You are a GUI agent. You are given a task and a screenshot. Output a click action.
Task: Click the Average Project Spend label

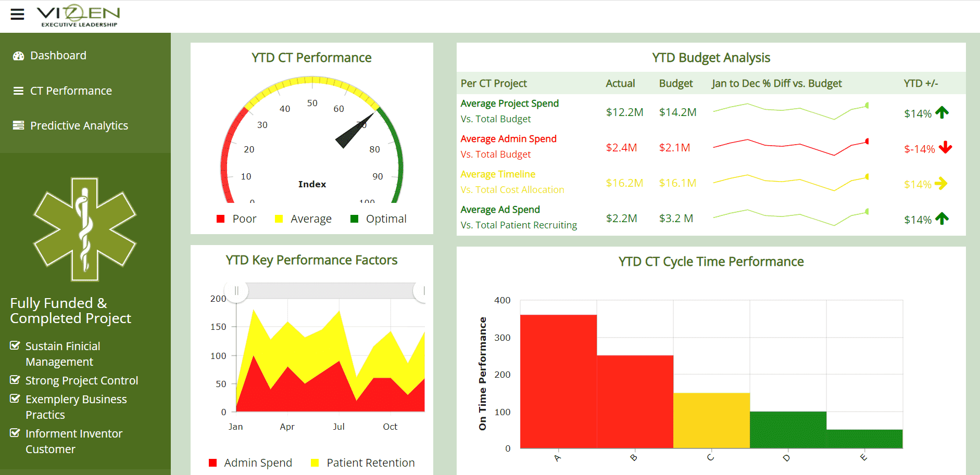click(x=509, y=104)
